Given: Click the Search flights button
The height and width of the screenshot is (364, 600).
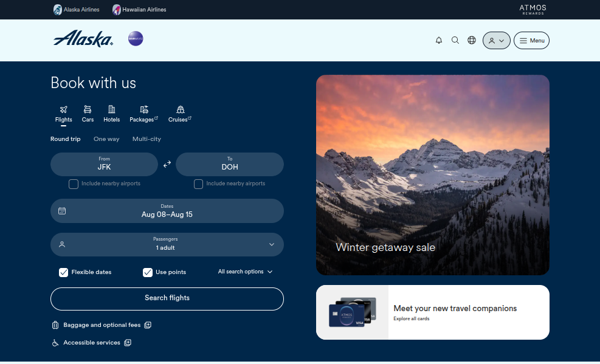Looking at the screenshot, I should click(167, 298).
